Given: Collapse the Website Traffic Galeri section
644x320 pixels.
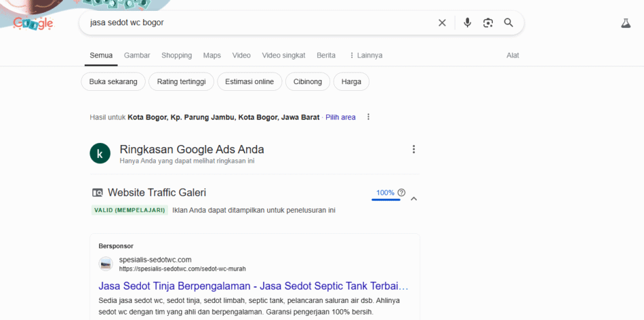Looking at the screenshot, I should click(x=414, y=199).
